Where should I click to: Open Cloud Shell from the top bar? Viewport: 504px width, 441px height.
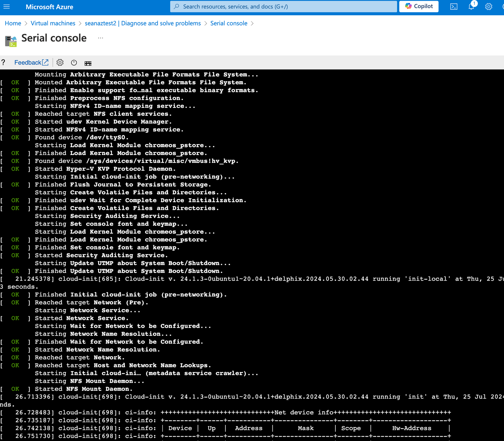point(454,7)
